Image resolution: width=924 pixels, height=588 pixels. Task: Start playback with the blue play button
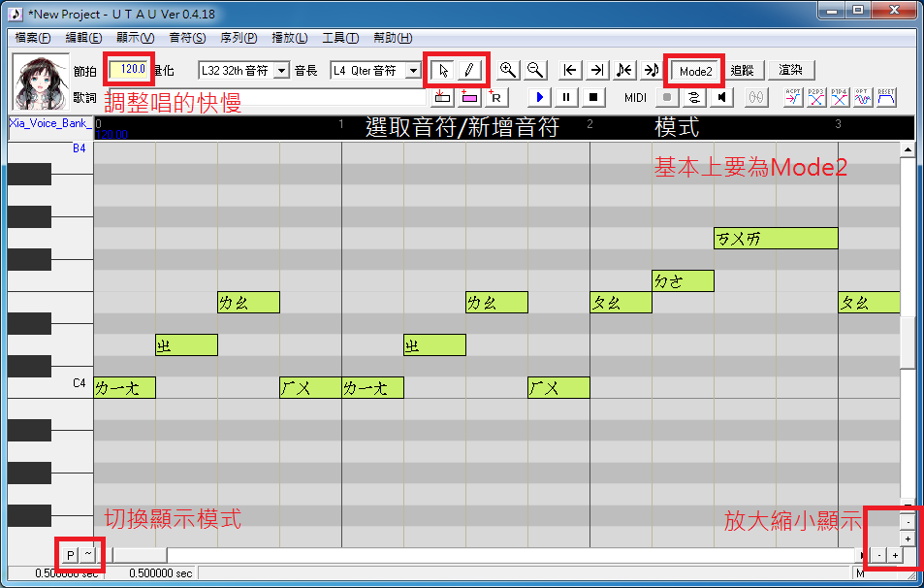[x=539, y=97]
